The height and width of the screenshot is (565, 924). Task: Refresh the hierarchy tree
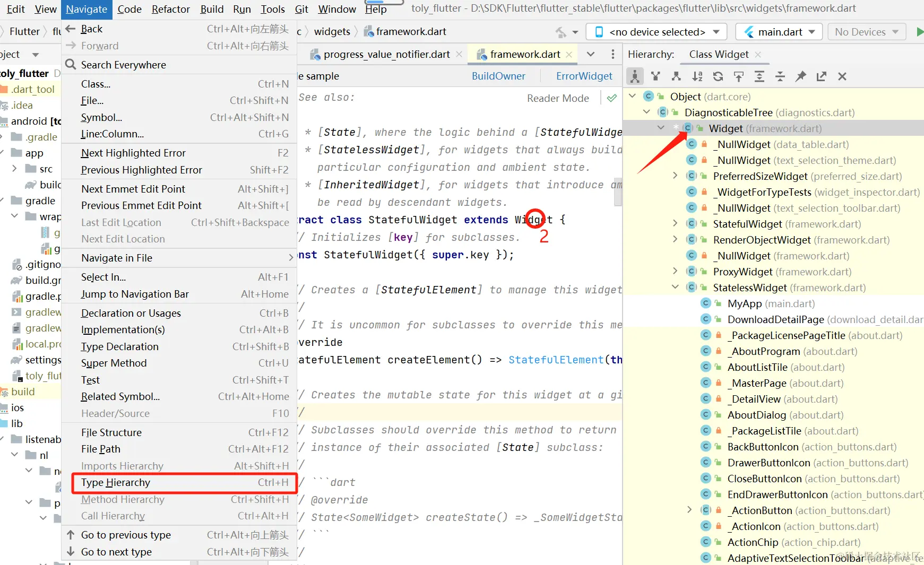pyautogui.click(x=718, y=76)
